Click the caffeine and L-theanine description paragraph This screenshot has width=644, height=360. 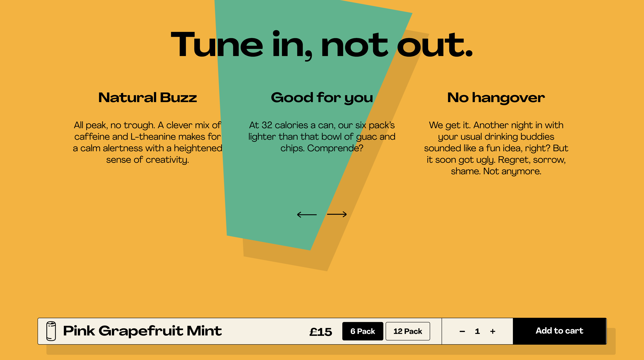pyautogui.click(x=148, y=142)
